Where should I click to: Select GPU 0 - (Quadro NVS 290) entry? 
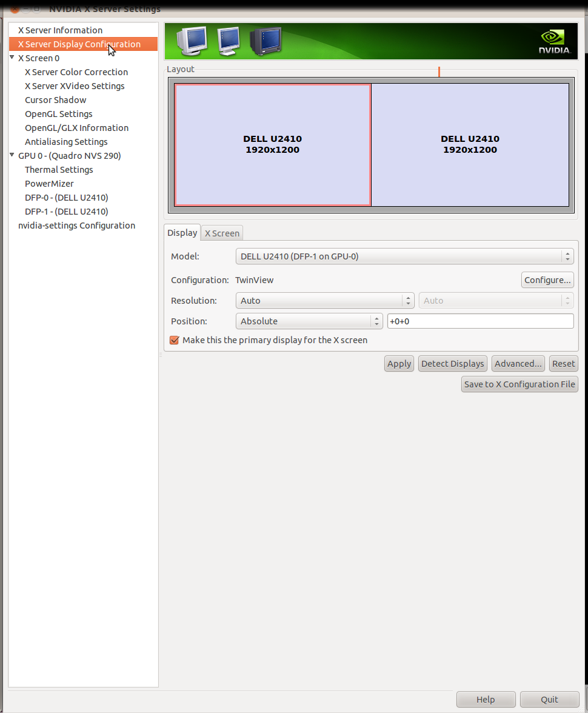click(70, 155)
